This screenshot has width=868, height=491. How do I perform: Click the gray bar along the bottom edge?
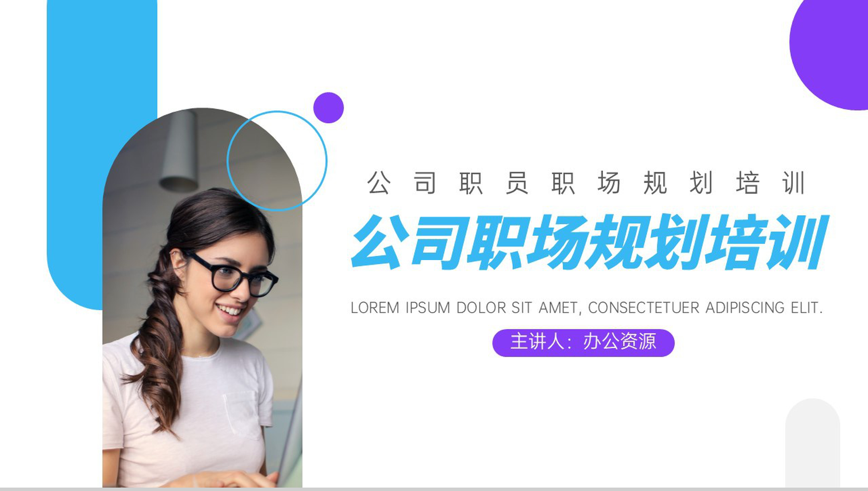coord(434,489)
